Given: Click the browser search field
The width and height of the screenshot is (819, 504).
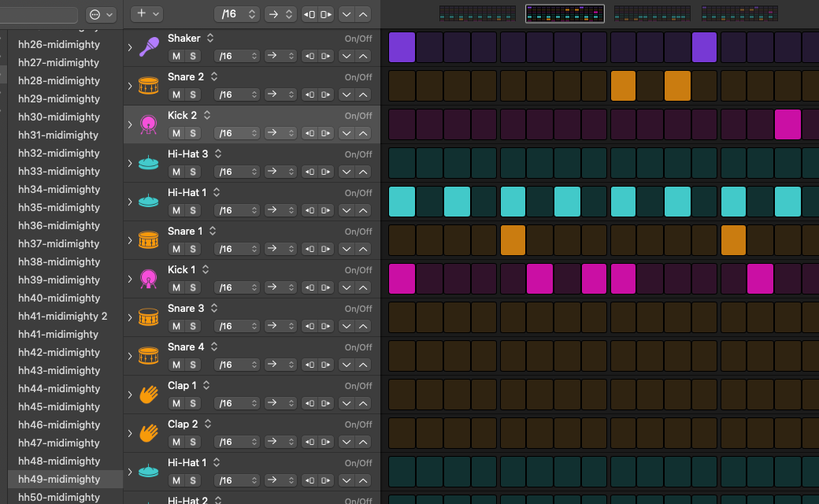Looking at the screenshot, I should coord(39,15).
